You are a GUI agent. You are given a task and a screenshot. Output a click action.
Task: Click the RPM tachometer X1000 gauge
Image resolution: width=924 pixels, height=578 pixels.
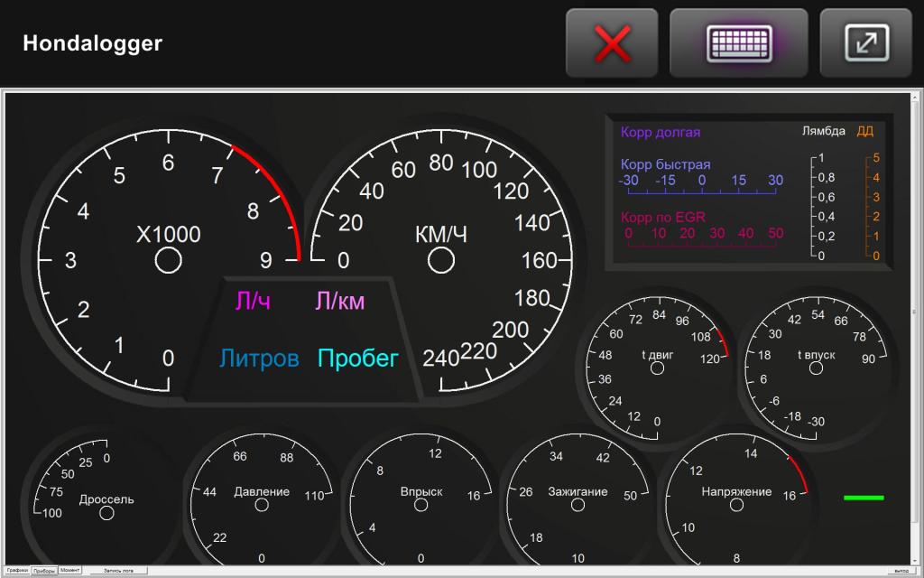point(169,260)
